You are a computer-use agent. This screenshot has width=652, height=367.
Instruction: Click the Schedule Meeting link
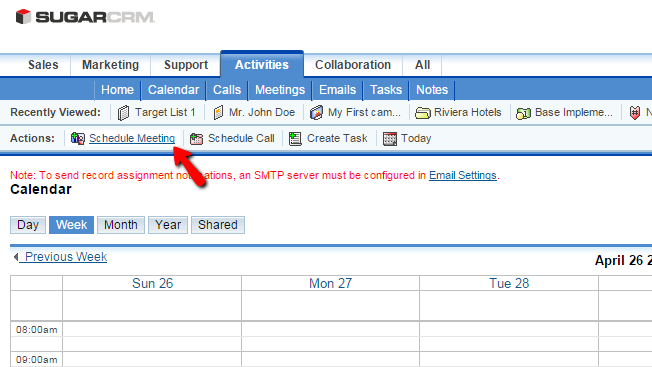pos(132,138)
